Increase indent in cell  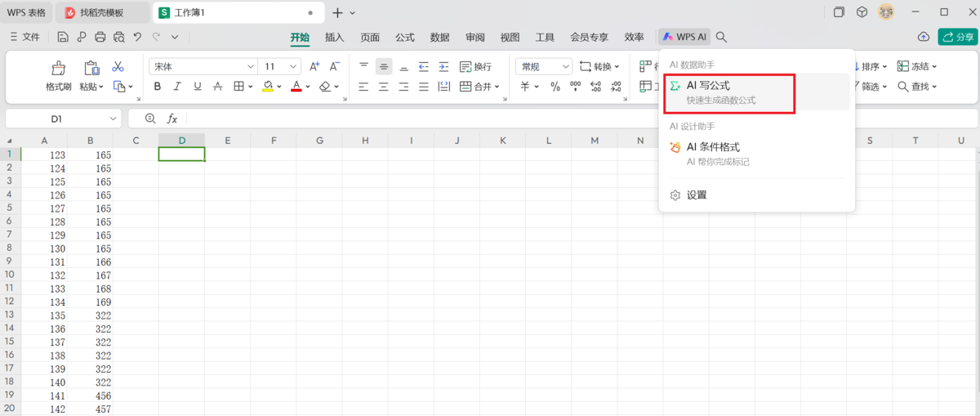tap(443, 66)
